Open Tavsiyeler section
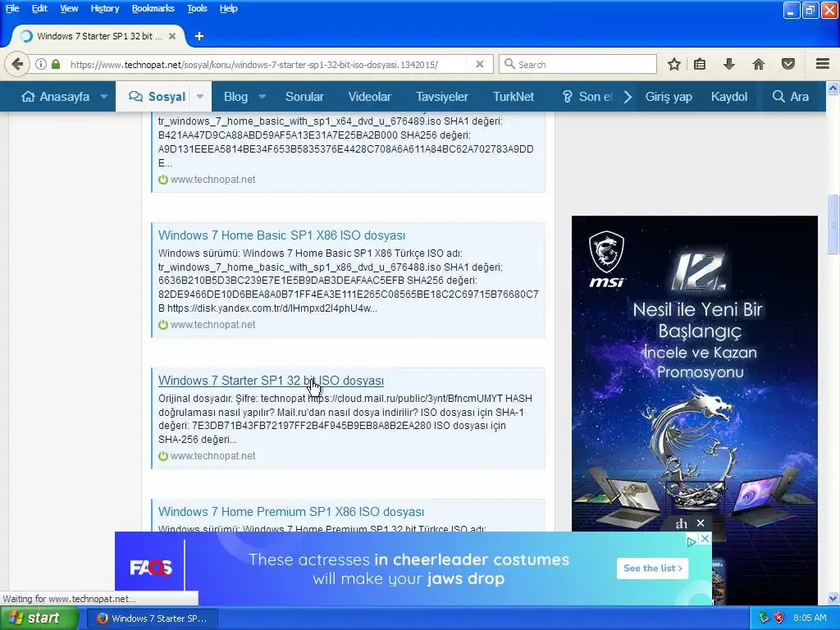840x630 pixels. coord(442,97)
